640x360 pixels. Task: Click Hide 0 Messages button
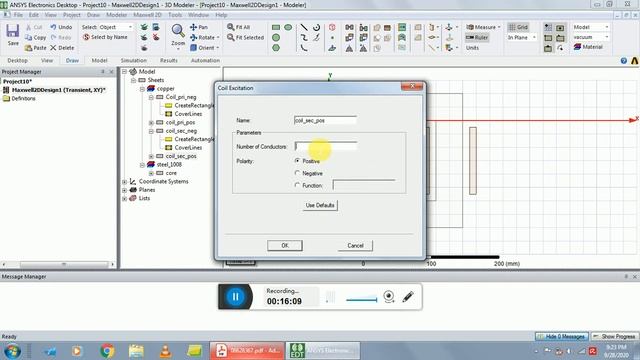[x=562, y=336]
